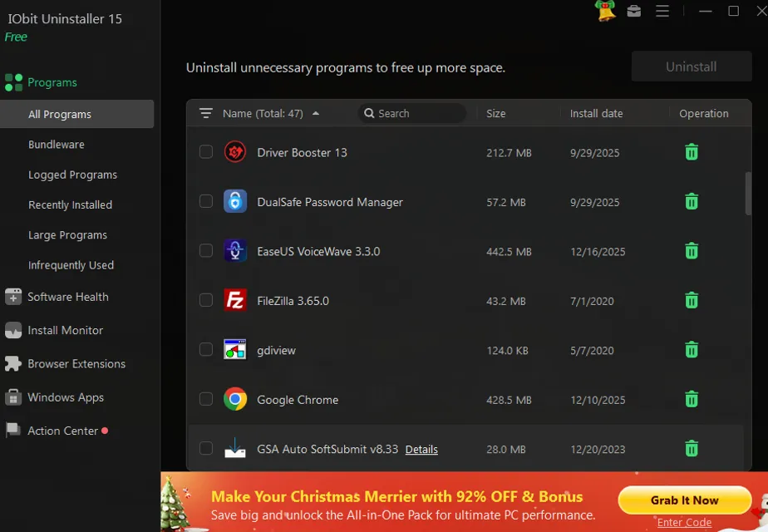This screenshot has width=768, height=532.
Task: Click the program list vertical scrollbar
Action: [748, 193]
